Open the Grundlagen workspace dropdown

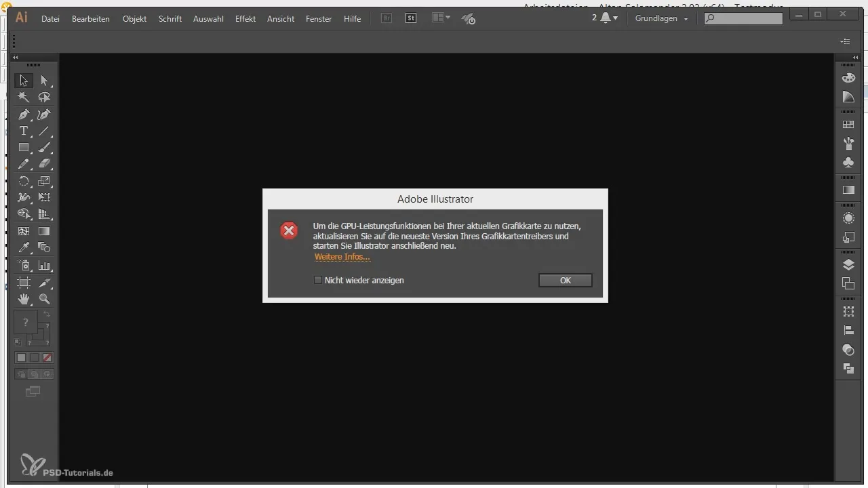coord(662,19)
